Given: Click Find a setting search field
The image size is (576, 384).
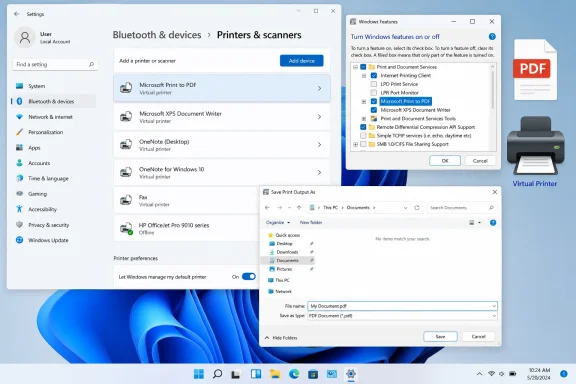Looking at the screenshot, I should (55, 64).
